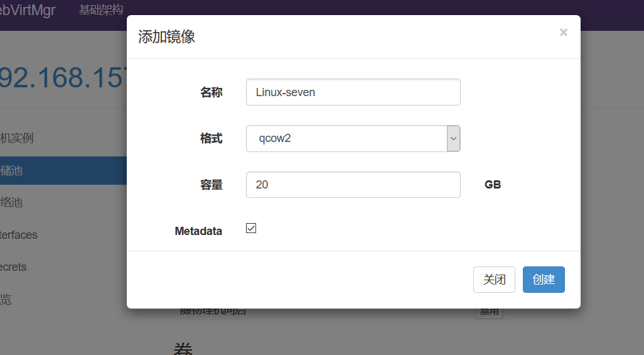Click the 192.168.15 host address heading
Image resolution: width=644 pixels, height=355 pixels.
[62, 77]
